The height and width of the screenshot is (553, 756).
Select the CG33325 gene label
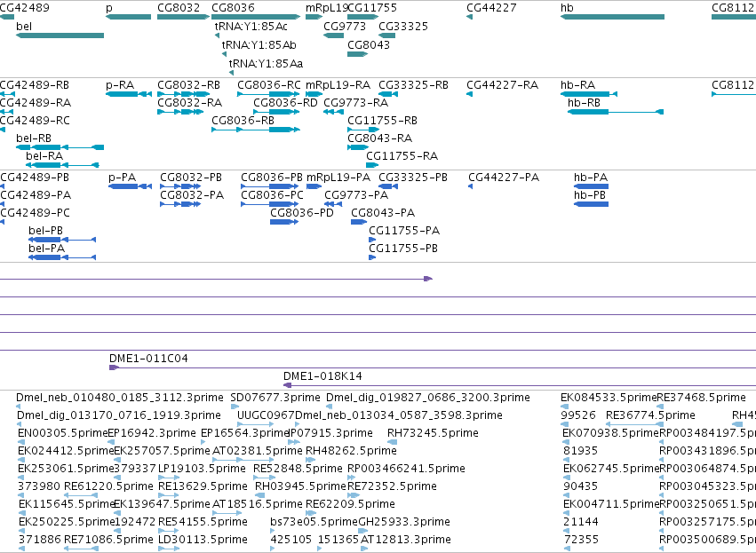coord(403,26)
